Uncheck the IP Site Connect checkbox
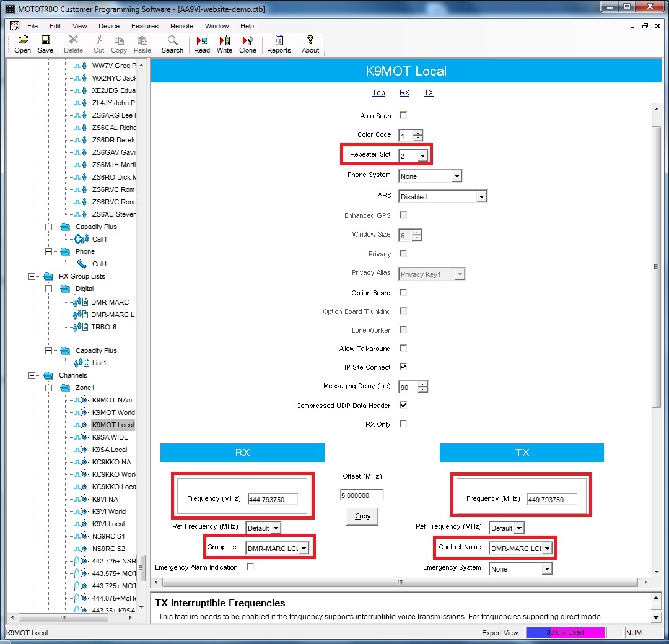 pyautogui.click(x=403, y=367)
